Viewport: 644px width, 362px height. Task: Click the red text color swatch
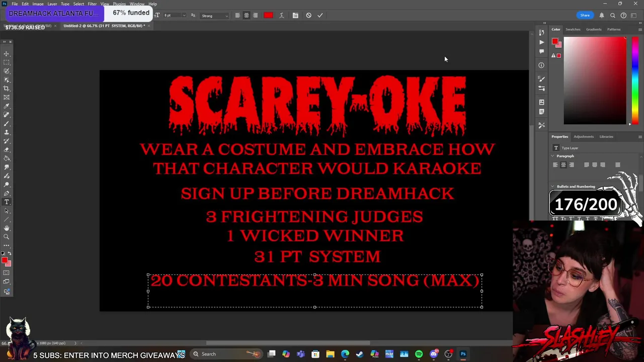[x=268, y=16]
